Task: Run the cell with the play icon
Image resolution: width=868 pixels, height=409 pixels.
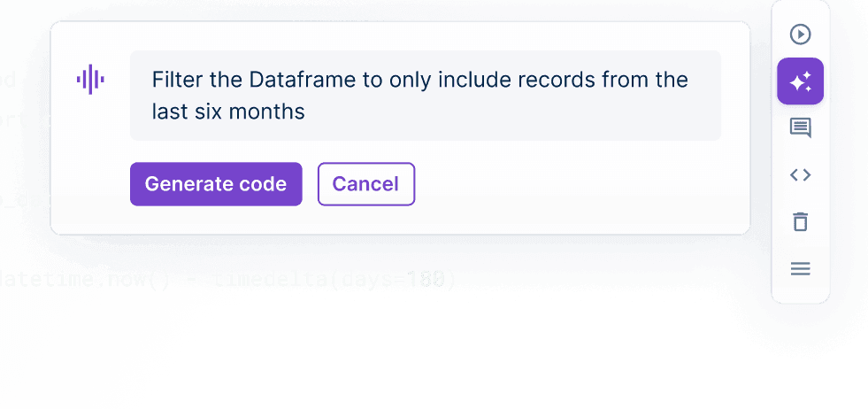Action: [x=800, y=35]
